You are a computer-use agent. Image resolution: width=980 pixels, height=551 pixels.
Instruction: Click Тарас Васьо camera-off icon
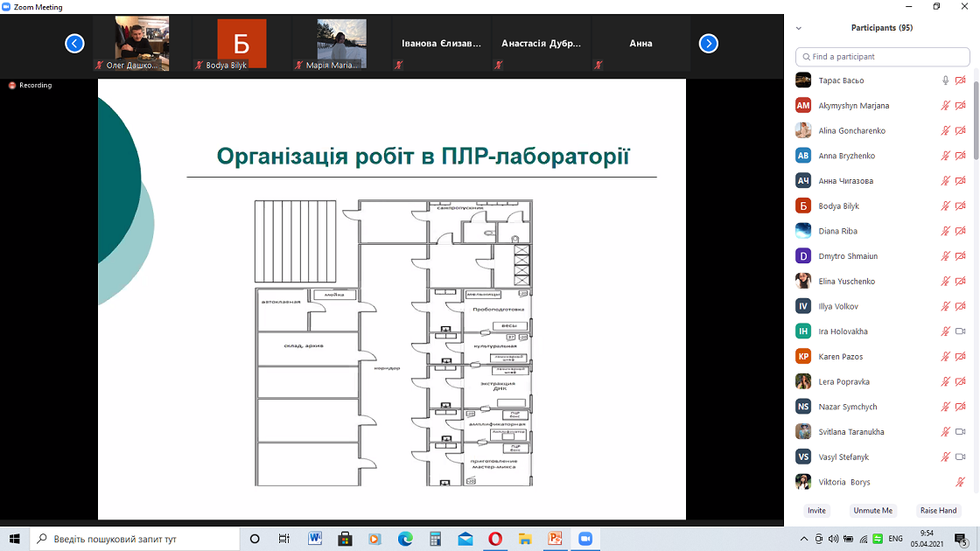[x=961, y=80]
